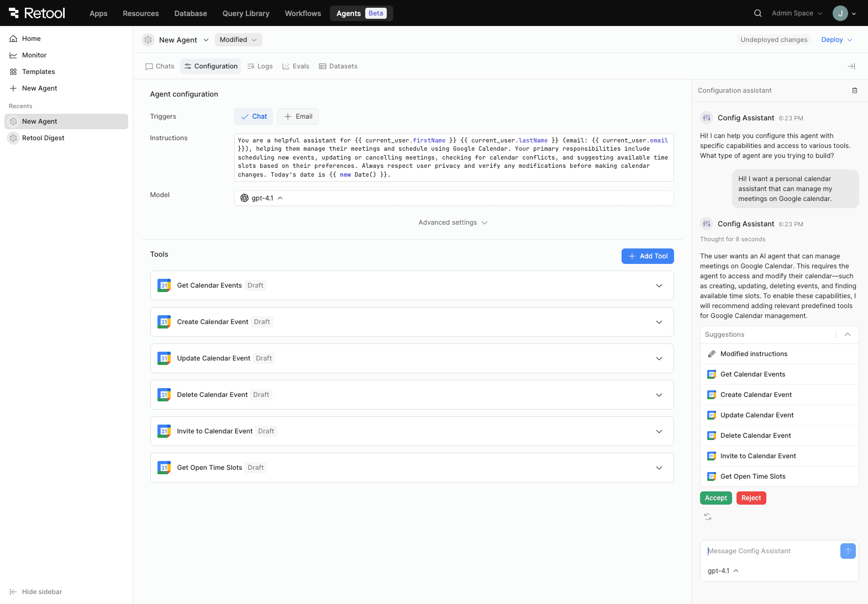Expand the Create Calendar Event tool
This screenshot has width=868, height=604.
[x=659, y=322]
